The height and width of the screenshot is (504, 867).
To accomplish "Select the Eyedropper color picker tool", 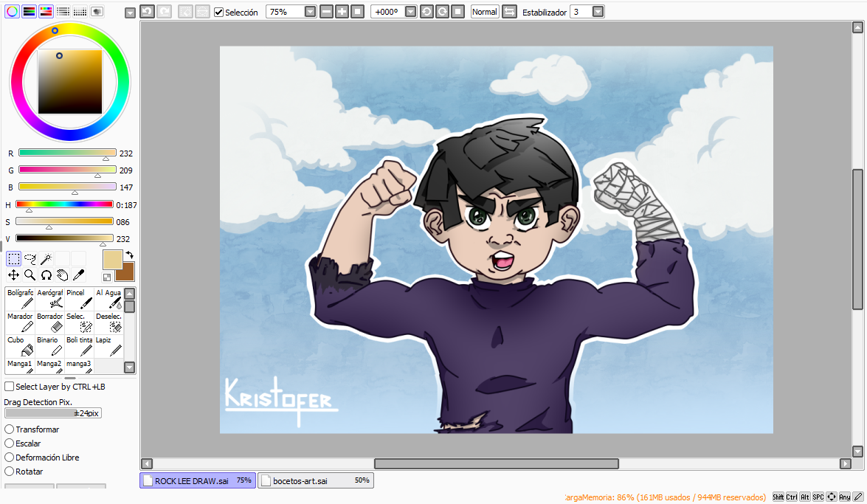I will [x=78, y=275].
